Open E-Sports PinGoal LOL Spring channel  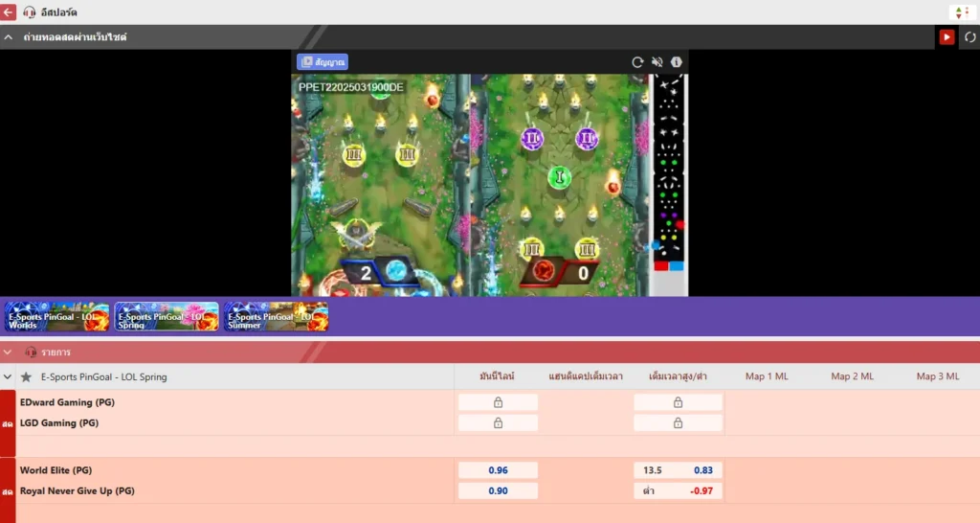tap(167, 316)
